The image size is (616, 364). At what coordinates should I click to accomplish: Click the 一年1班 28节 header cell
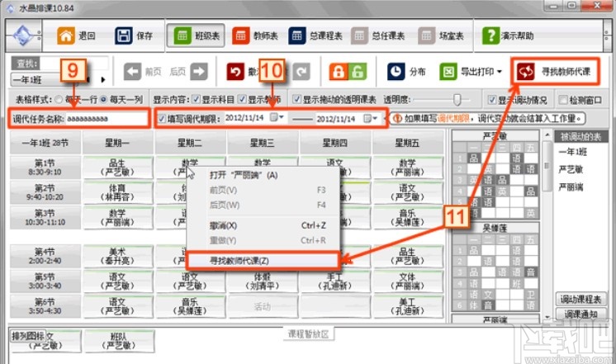45,143
